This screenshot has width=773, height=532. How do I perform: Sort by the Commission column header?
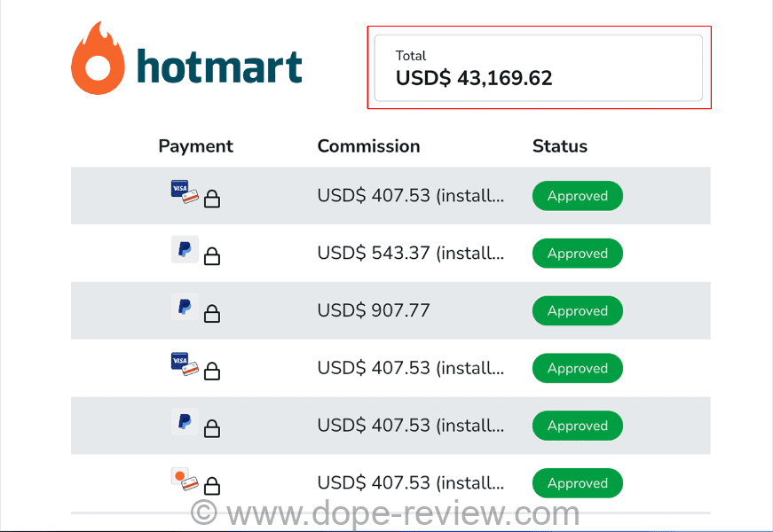tap(368, 146)
